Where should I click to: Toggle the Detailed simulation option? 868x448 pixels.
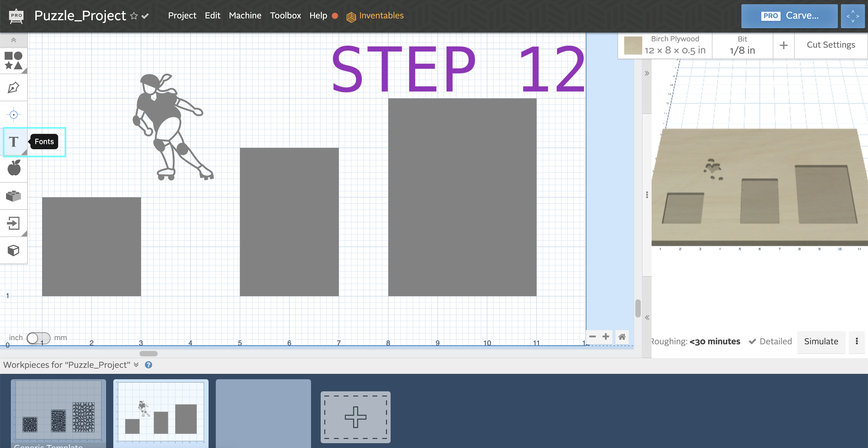tap(770, 341)
